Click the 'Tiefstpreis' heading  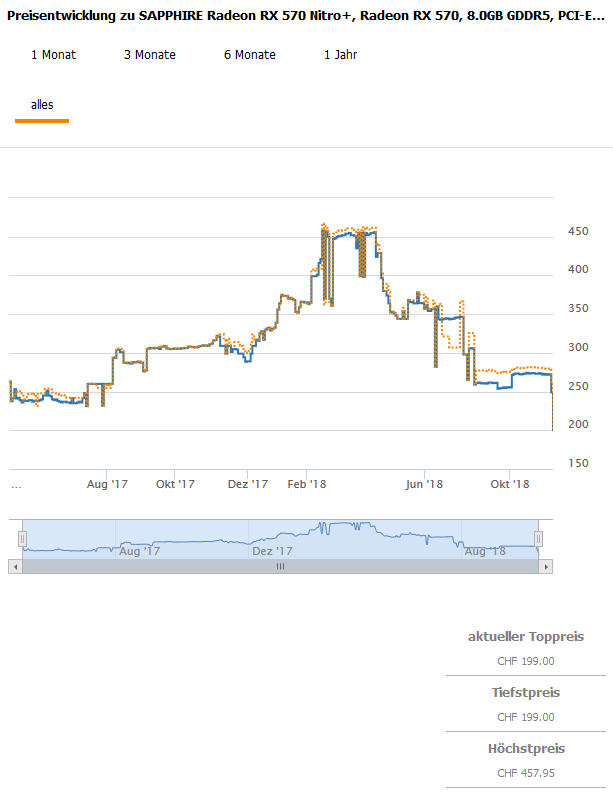click(x=525, y=693)
